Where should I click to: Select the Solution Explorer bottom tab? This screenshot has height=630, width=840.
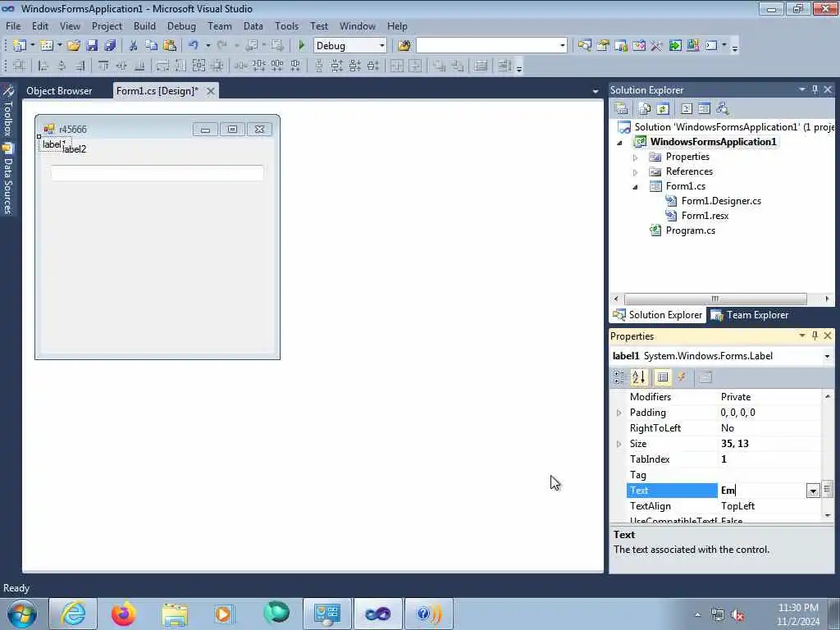point(658,315)
